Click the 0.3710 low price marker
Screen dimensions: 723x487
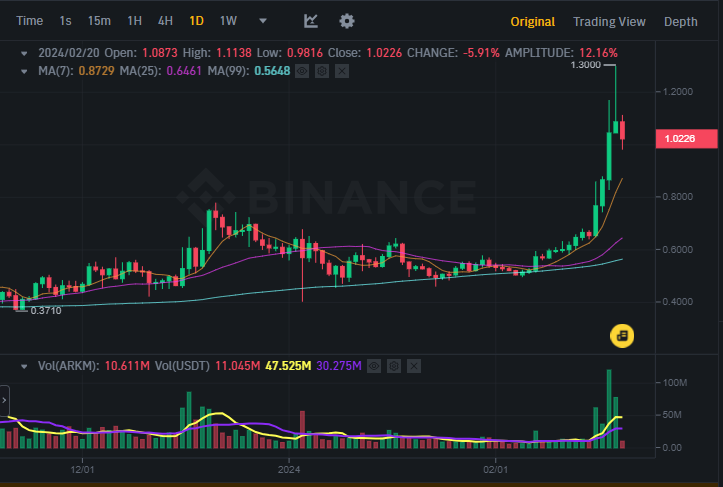46,311
